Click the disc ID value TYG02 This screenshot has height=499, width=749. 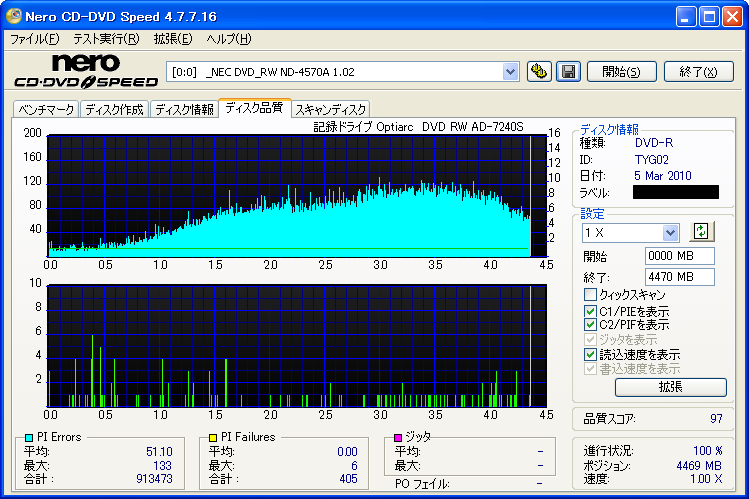pyautogui.click(x=652, y=159)
